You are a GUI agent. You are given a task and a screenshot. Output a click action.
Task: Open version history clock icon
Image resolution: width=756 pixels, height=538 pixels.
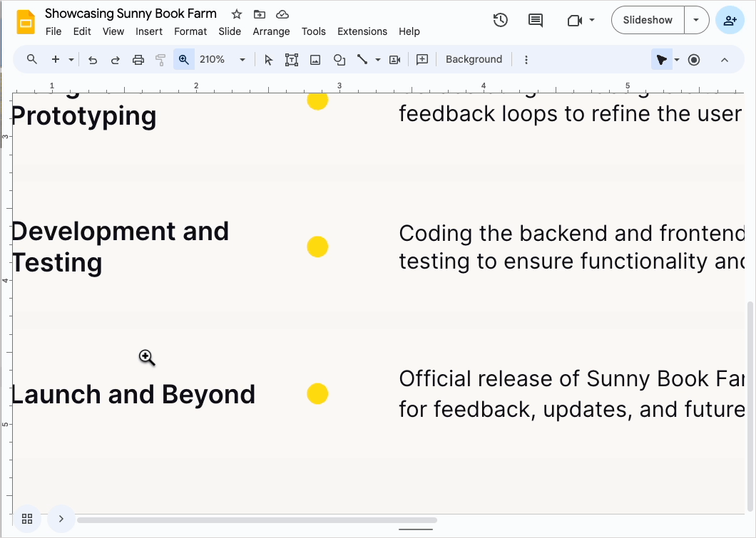tap(501, 20)
